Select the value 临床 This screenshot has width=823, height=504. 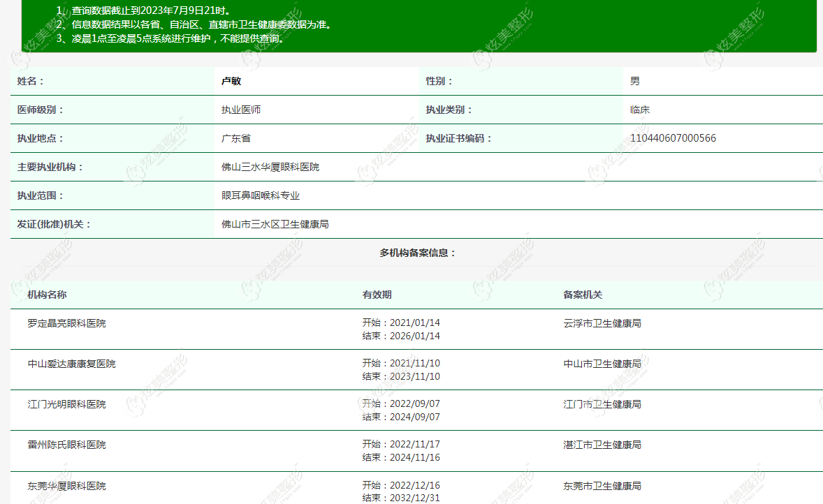(640, 110)
